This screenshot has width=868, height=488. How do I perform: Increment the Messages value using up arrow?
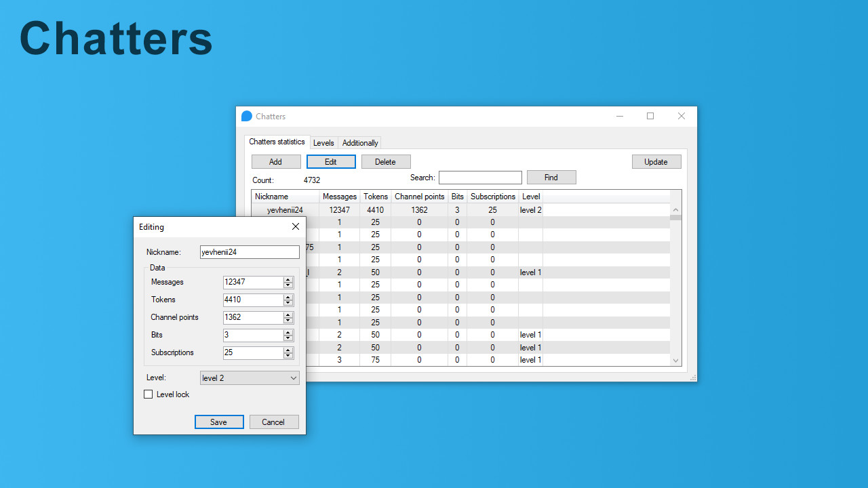click(288, 279)
